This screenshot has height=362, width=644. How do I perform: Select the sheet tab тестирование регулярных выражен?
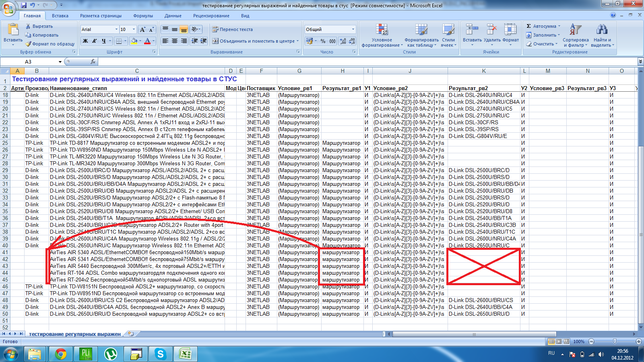click(x=75, y=334)
